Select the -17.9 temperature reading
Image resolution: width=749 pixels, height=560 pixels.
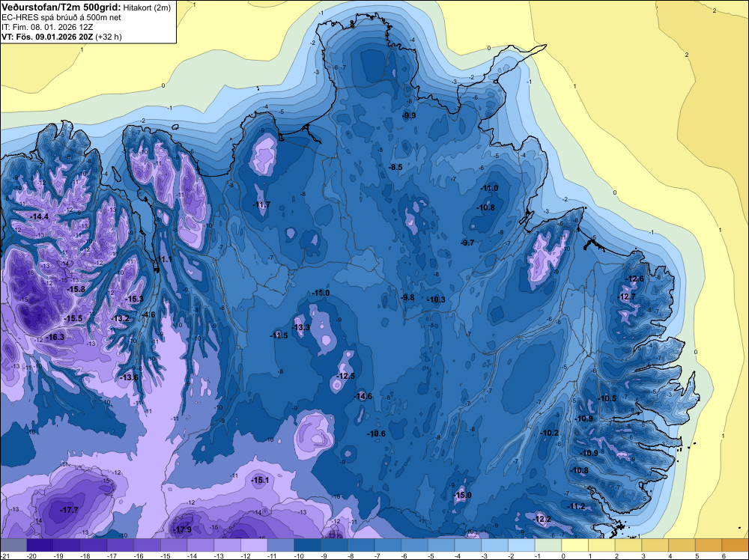(x=183, y=529)
